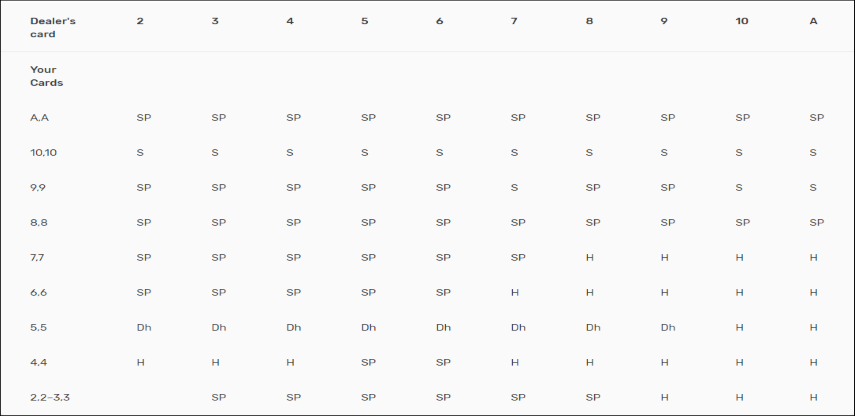Select the dealer's card 2 column header
This screenshot has width=855, height=416.
click(140, 21)
